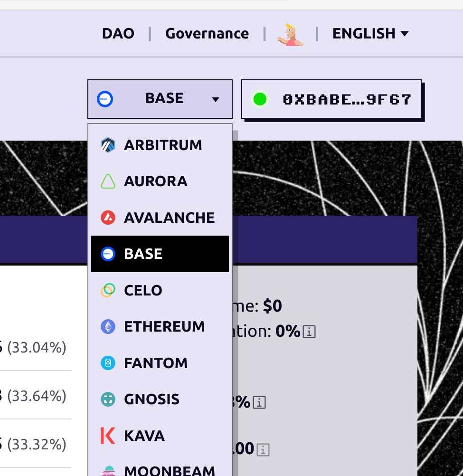
Task: Click the Gnosis teal logo icon
Action: point(108,399)
